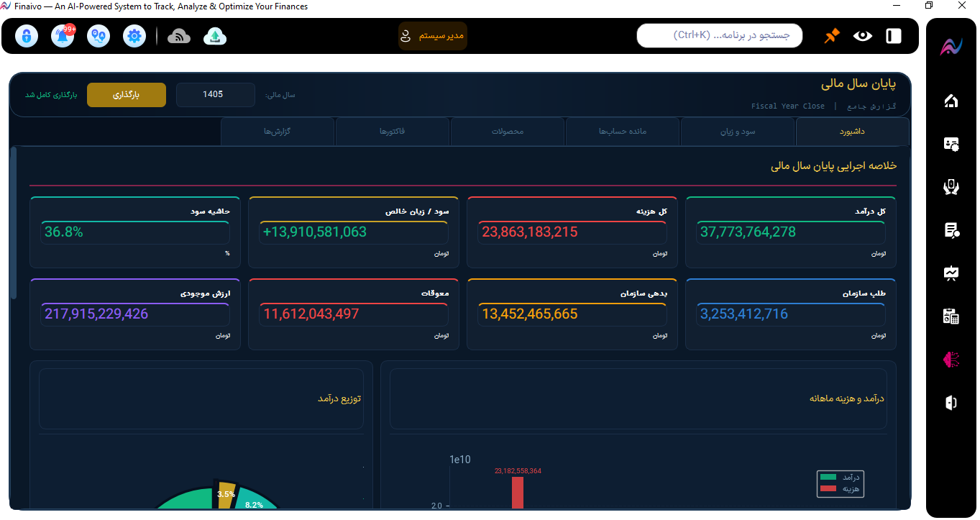Click the cloud upload backup icon
Viewport: 980px width, 520px height.
215,36
